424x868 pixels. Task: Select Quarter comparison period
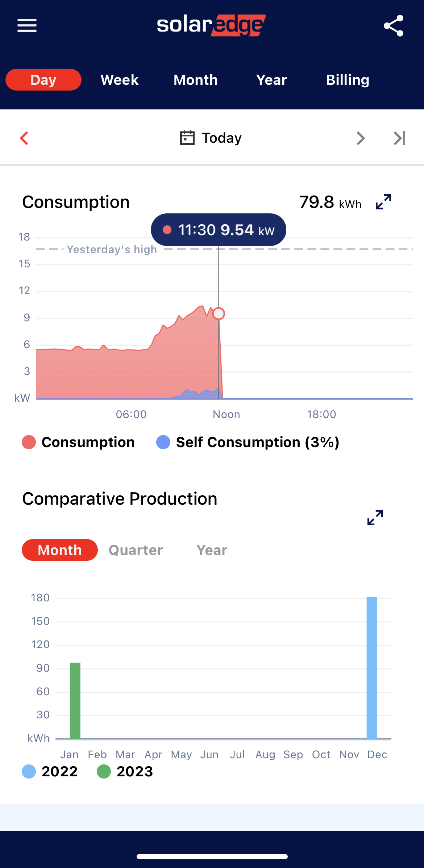coord(136,550)
